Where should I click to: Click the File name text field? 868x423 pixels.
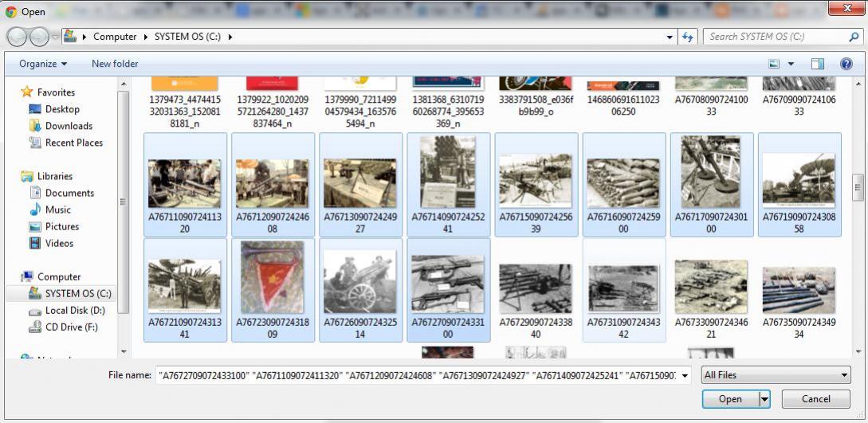[x=418, y=375]
